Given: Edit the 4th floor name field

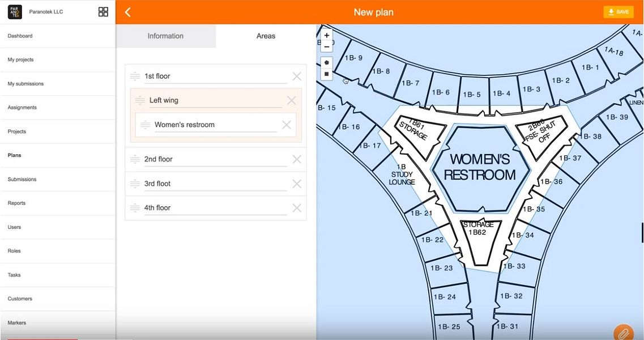Looking at the screenshot, I should pos(215,208).
